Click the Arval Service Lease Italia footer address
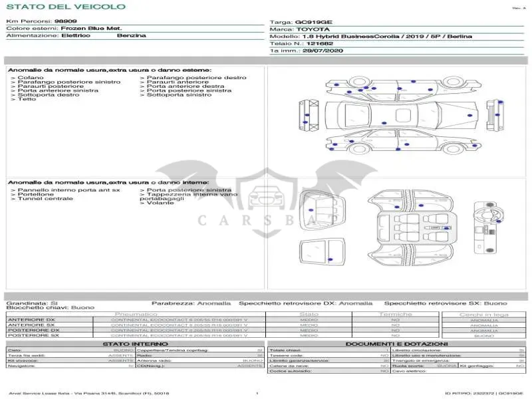 (89, 394)
